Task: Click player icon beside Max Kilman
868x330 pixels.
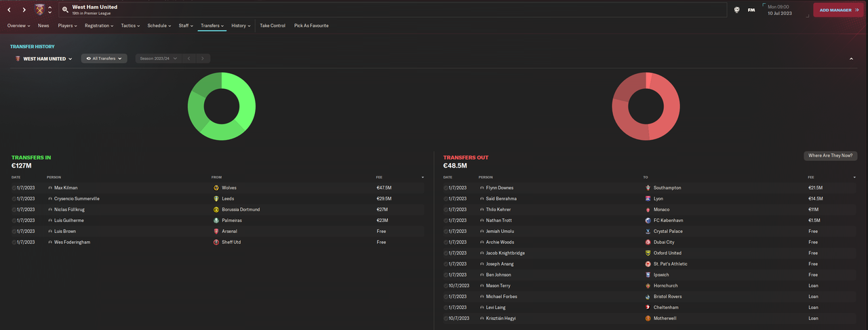Action: click(x=50, y=187)
